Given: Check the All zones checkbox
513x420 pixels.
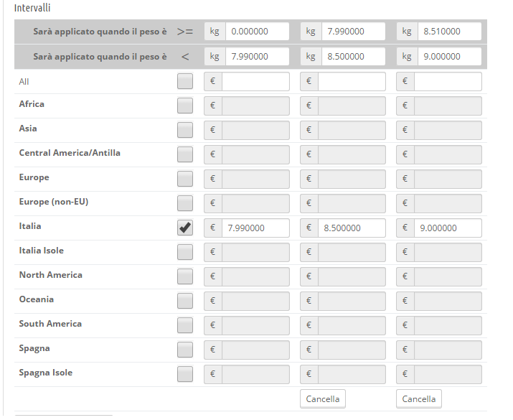Looking at the screenshot, I should 185,81.
